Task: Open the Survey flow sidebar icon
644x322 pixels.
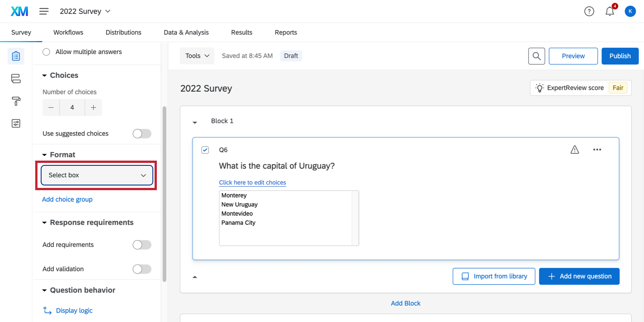Action: click(x=16, y=78)
